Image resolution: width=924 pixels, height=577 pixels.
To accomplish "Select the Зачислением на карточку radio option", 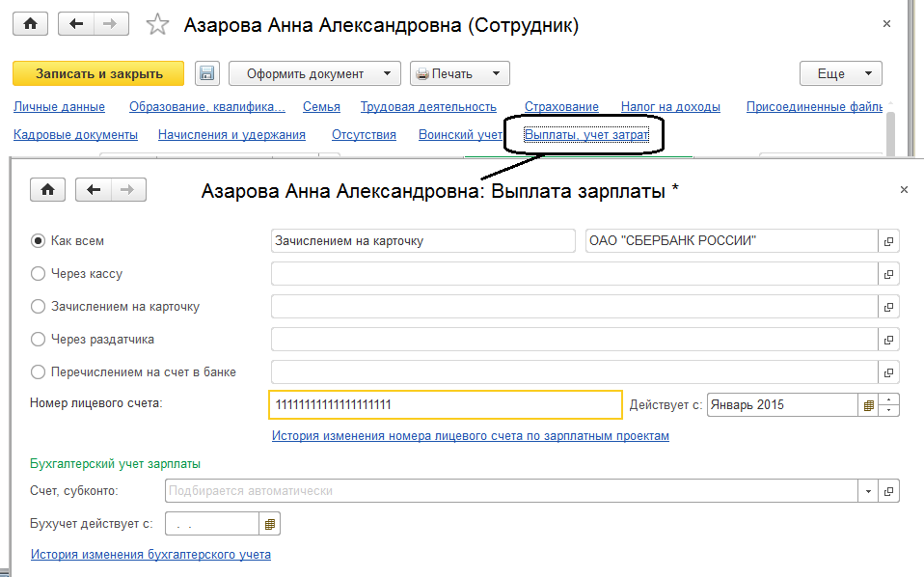I will [x=38, y=307].
